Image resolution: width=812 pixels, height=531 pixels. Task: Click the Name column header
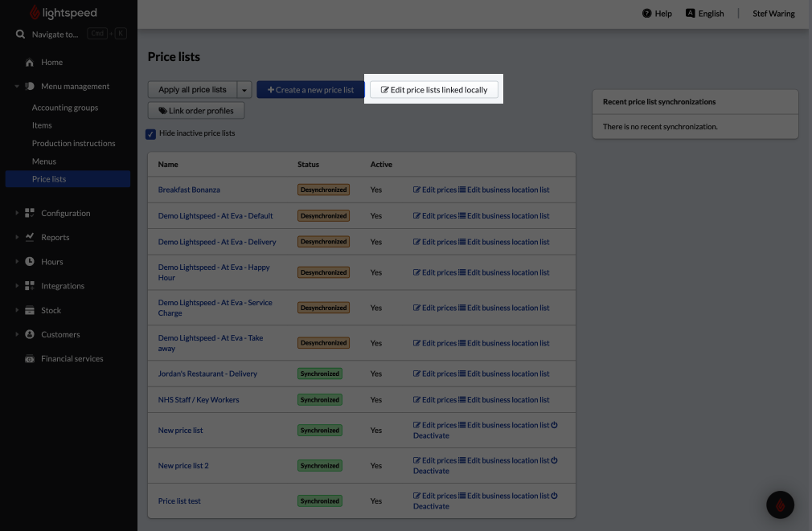click(x=168, y=164)
